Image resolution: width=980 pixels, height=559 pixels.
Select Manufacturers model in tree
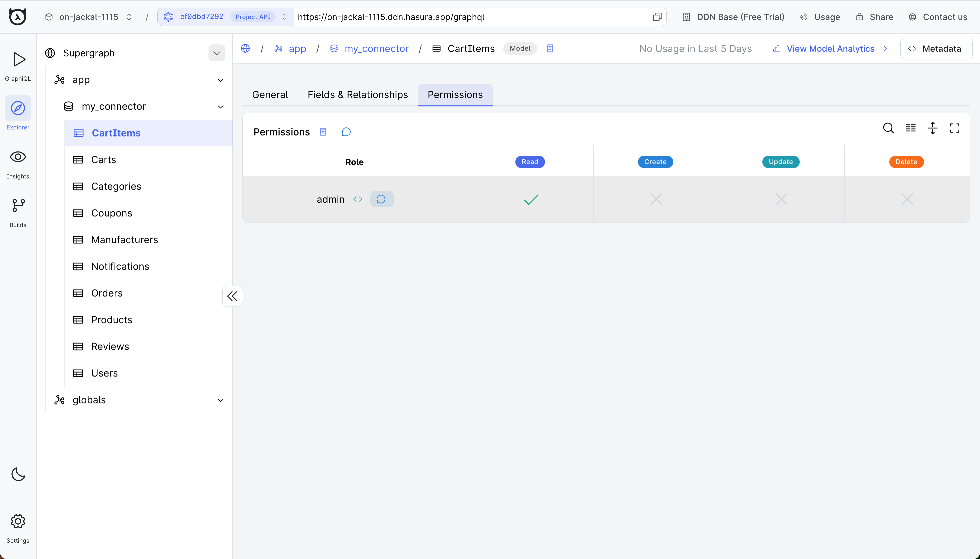click(x=148, y=239)
